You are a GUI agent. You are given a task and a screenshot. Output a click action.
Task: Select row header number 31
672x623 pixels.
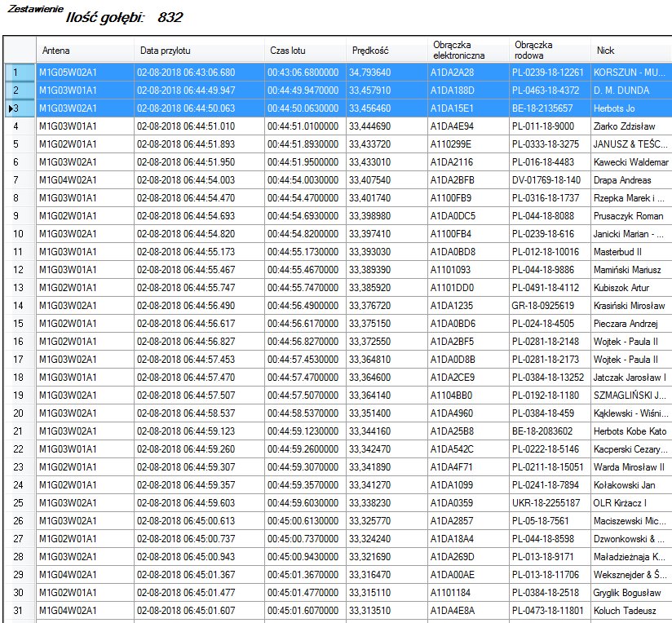[x=20, y=611]
